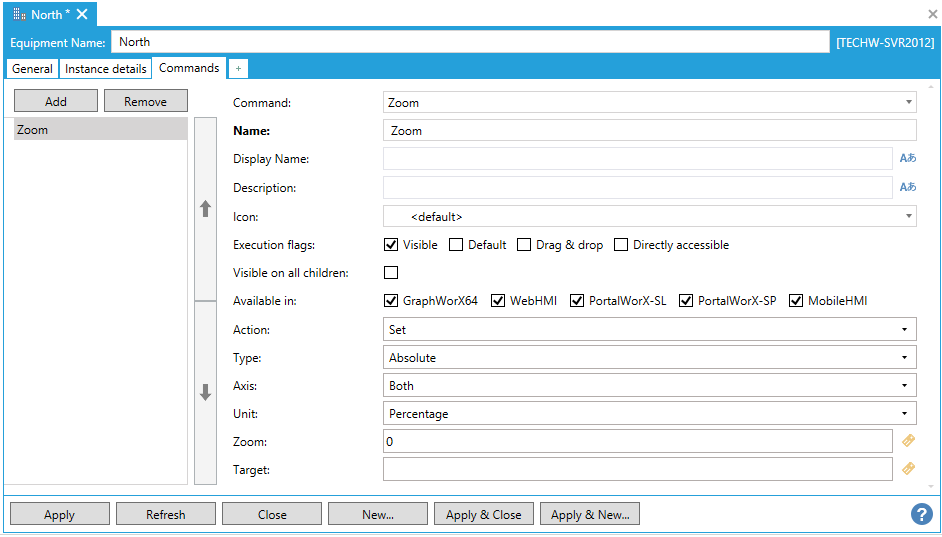Click the tag icon next to Zoom field
942x537 pixels.
pyautogui.click(x=908, y=441)
